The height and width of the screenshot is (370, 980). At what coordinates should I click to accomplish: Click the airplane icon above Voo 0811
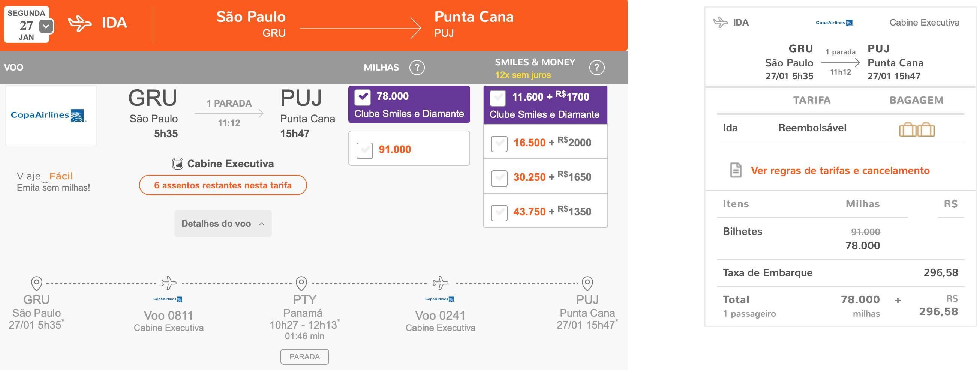point(169,283)
